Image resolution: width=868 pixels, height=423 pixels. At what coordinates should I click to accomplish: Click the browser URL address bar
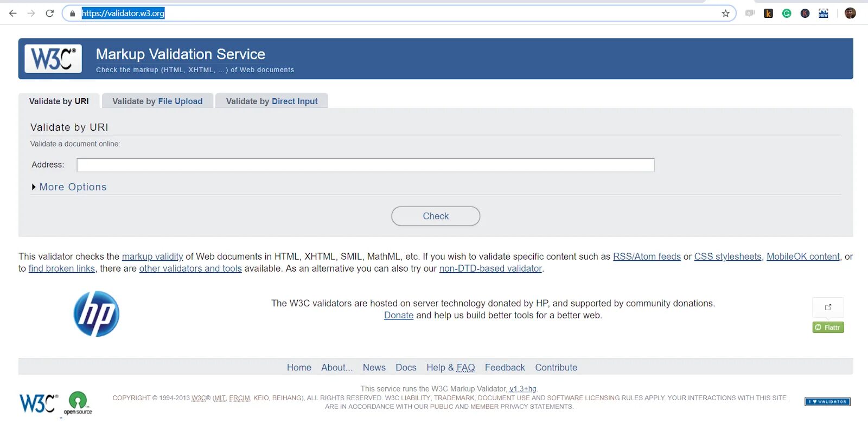(399, 14)
